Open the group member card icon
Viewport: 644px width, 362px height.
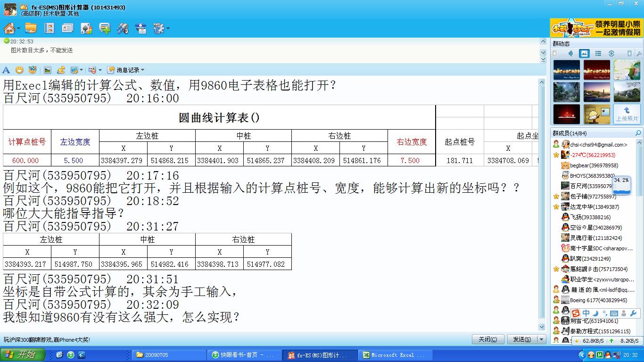[x=67, y=28]
